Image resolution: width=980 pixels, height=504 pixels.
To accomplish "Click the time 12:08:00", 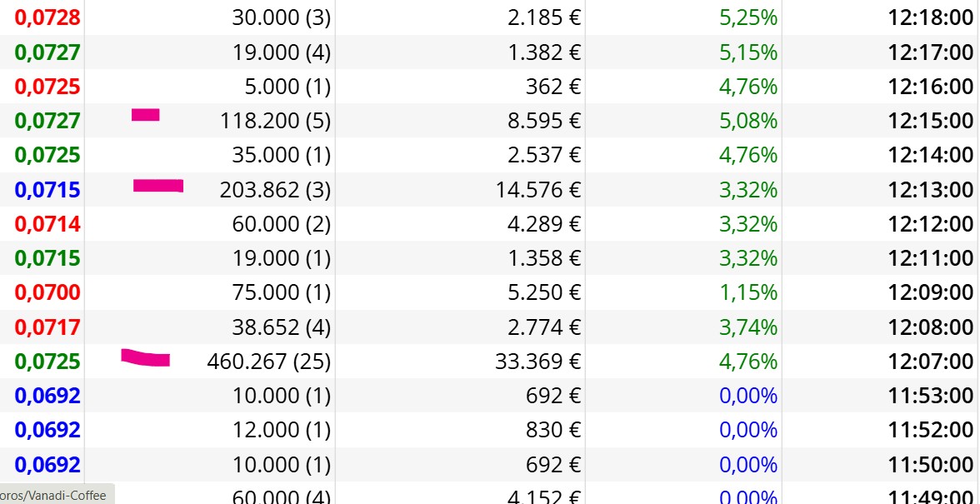I will point(931,327).
